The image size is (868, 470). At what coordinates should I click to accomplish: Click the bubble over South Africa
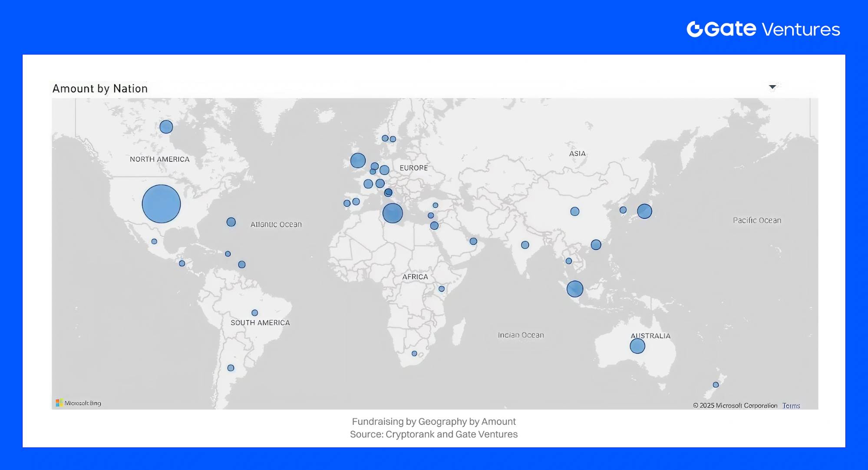click(x=414, y=354)
